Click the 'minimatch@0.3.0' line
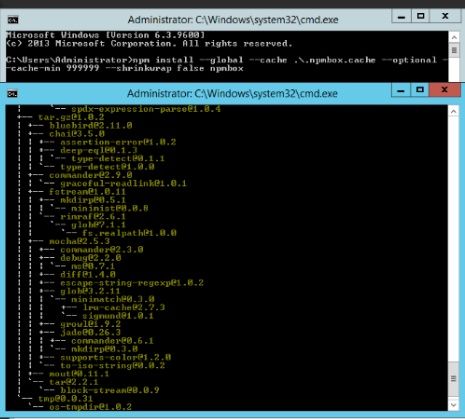The image size is (465, 419). pos(113,299)
